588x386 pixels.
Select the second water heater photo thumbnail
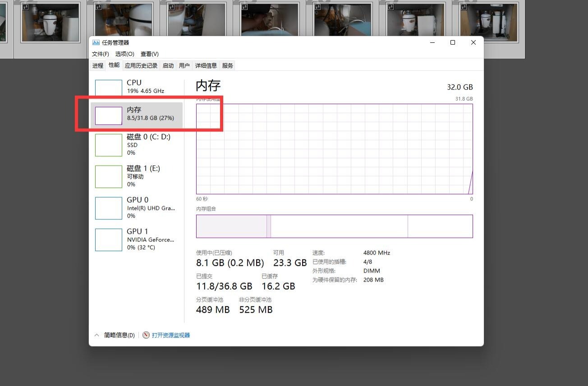(124, 22)
